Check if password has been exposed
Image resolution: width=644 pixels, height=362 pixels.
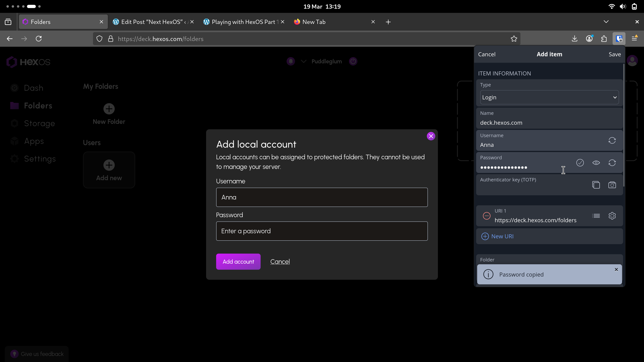(580, 163)
